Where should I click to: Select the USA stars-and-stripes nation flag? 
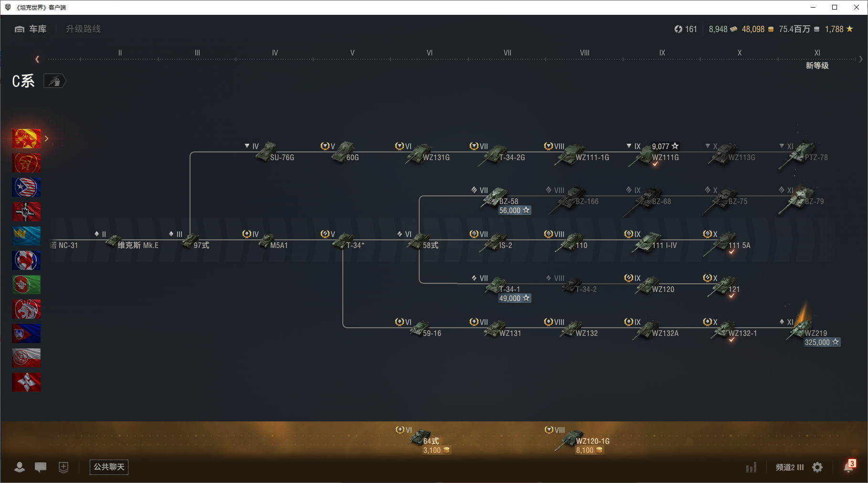[x=26, y=187]
